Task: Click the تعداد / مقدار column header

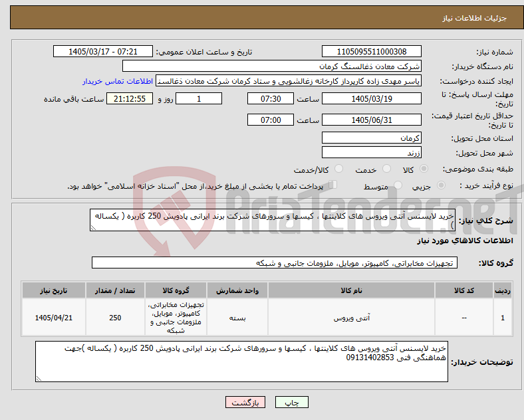Action: 115,290
